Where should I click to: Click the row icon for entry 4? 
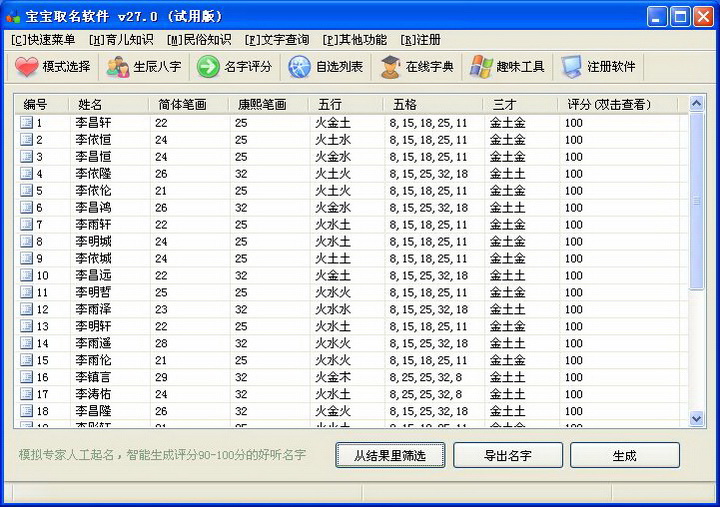pos(27,174)
